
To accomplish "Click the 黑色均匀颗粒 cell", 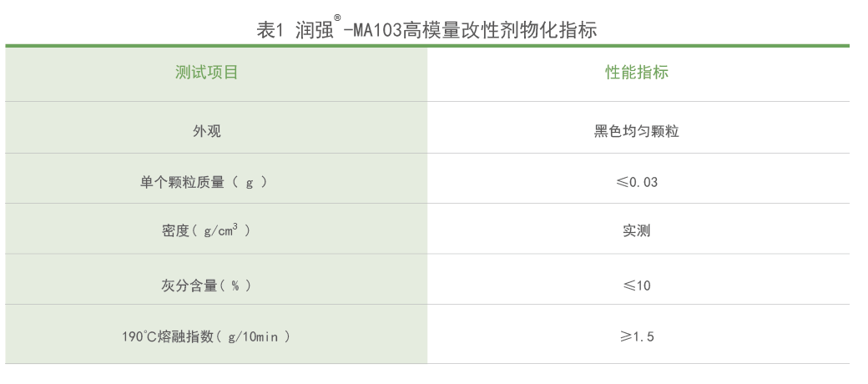I will pos(637,131).
